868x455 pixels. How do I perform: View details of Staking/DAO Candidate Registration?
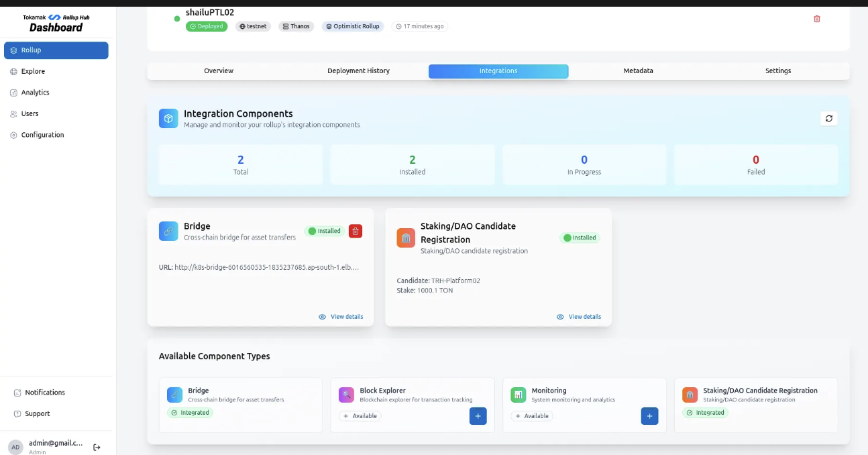coord(584,317)
